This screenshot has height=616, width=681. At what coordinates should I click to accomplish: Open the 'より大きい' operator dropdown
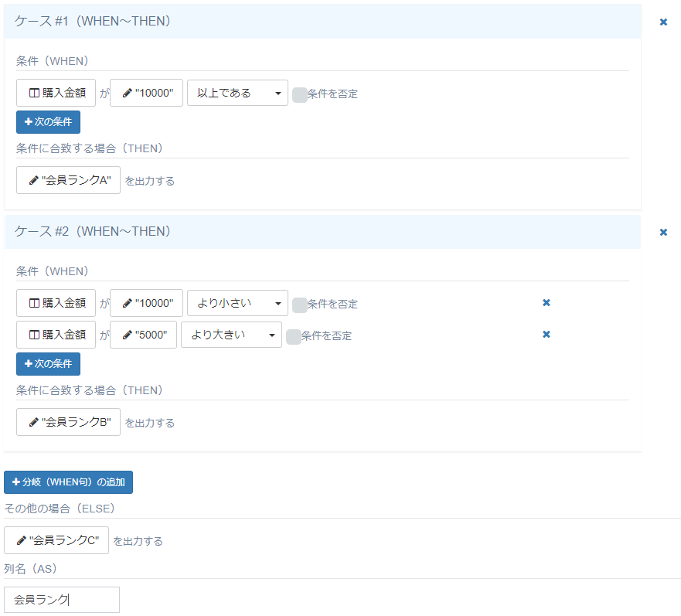[x=231, y=335]
